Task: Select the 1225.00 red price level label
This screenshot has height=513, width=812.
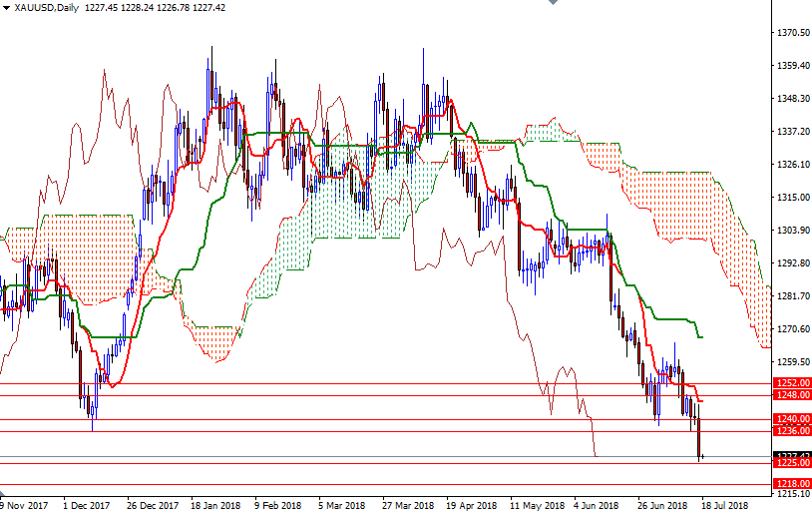Action: tap(791, 463)
